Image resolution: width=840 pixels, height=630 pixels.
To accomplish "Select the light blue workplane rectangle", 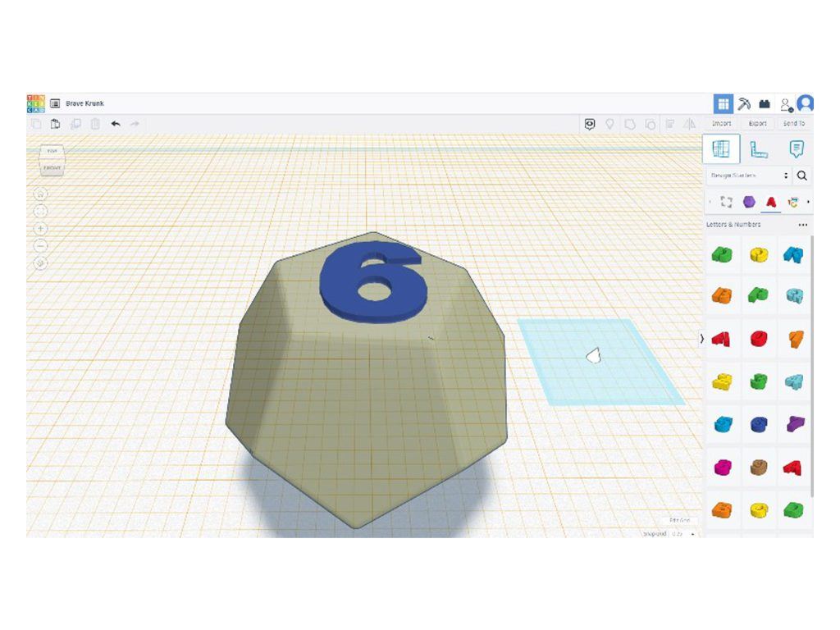I will pyautogui.click(x=600, y=362).
